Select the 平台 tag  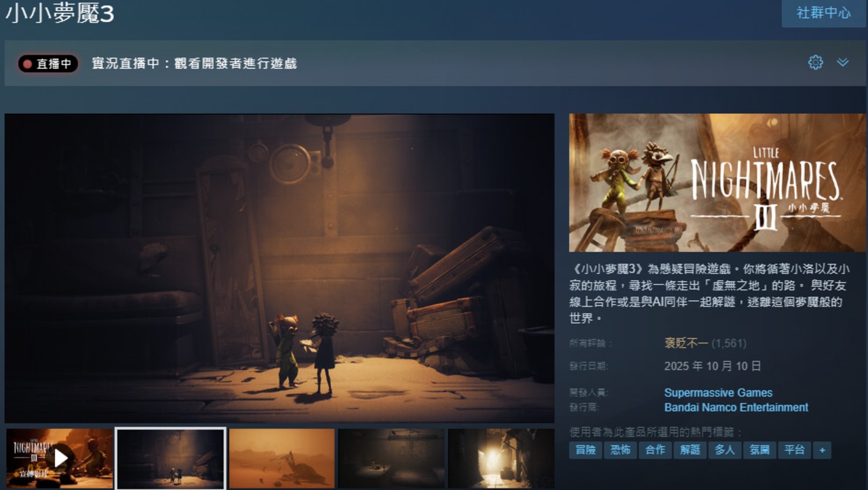tap(794, 450)
